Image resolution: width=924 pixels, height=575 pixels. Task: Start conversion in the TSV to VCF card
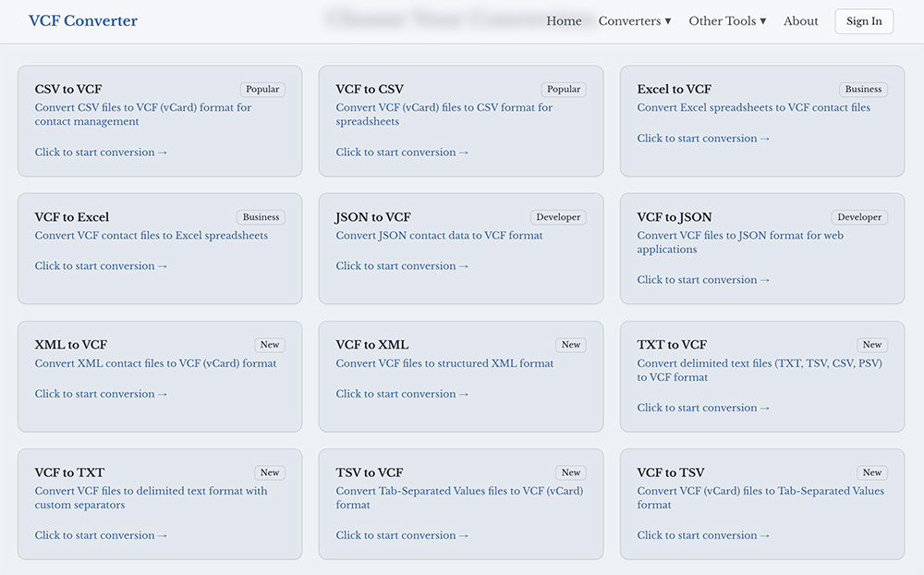(402, 535)
